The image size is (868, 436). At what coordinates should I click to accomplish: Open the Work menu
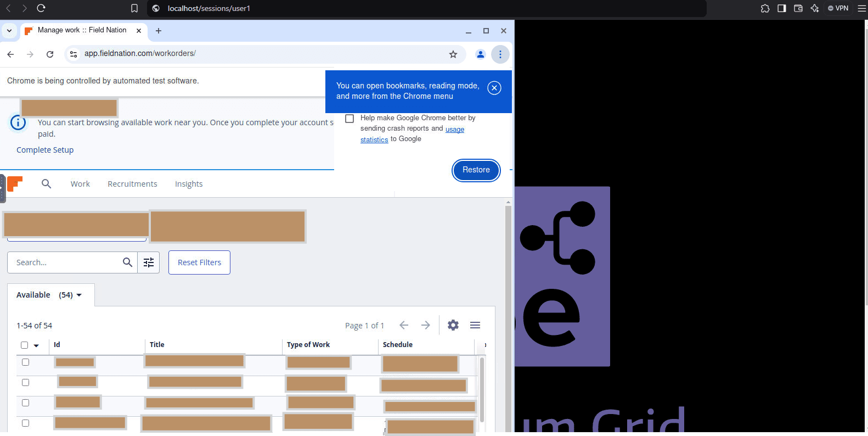80,184
